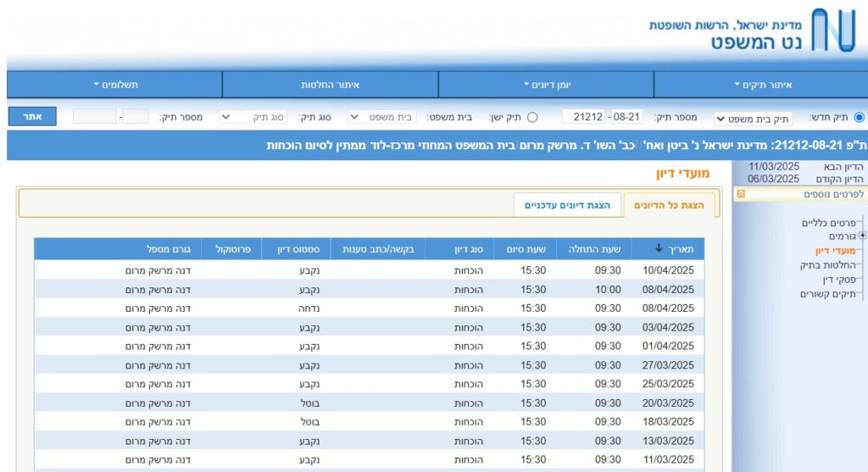Click the 21212 case number field
Viewport: 868px width, 472px height.
tap(585, 117)
